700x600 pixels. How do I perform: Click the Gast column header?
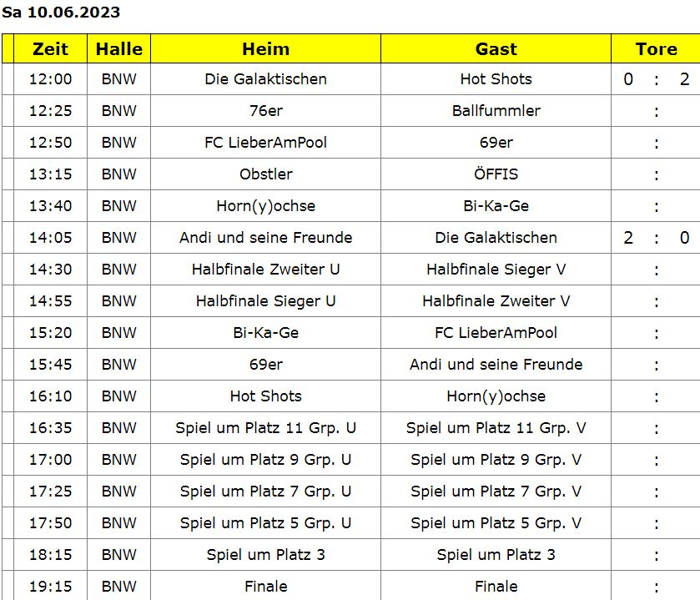tap(496, 48)
